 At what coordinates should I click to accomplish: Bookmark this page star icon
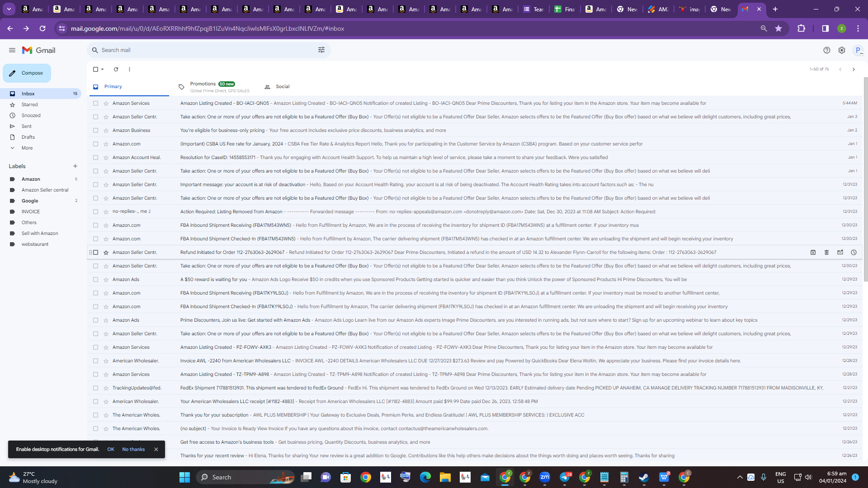click(x=778, y=28)
